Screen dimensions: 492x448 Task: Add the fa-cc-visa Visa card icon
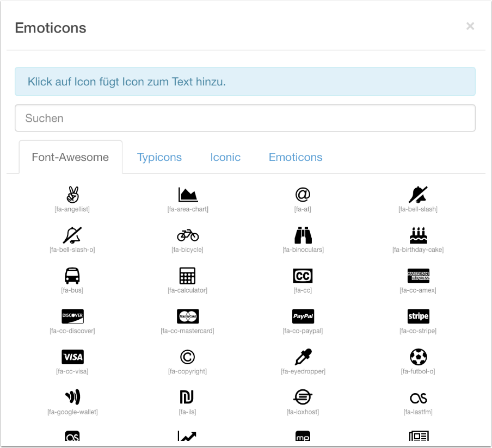tap(72, 357)
